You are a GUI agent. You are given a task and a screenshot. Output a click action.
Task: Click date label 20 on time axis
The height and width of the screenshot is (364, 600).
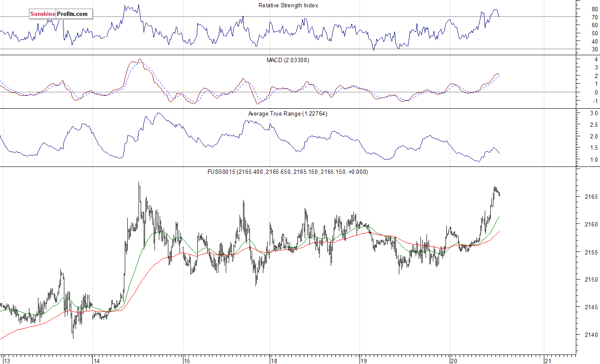pos(453,361)
